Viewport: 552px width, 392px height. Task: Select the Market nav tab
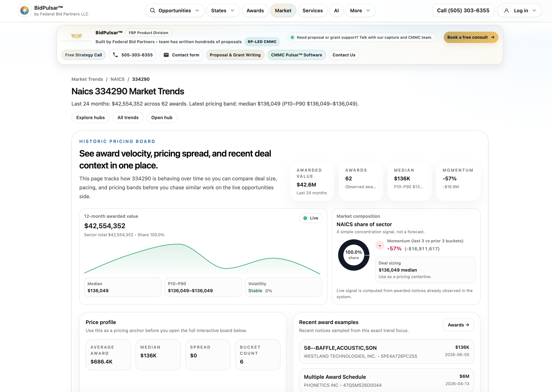283,11
